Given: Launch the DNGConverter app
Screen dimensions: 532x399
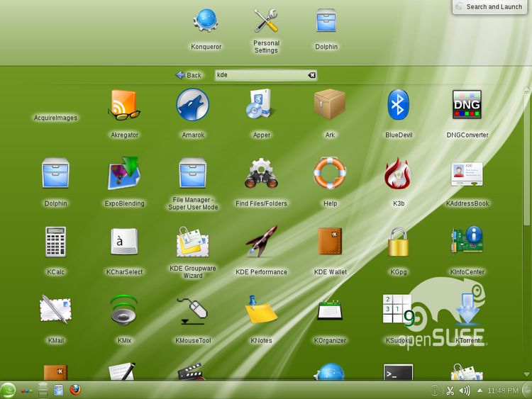Looking at the screenshot, I should click(467, 106).
